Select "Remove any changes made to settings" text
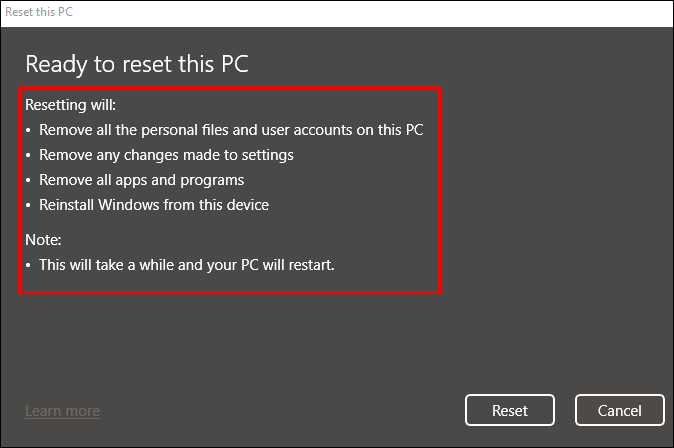 pyautogui.click(x=166, y=155)
